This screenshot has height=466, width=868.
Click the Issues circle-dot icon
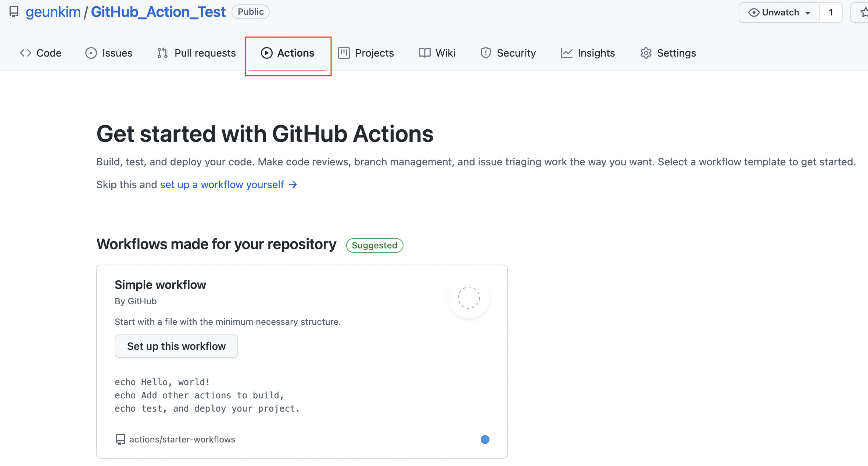pos(91,53)
